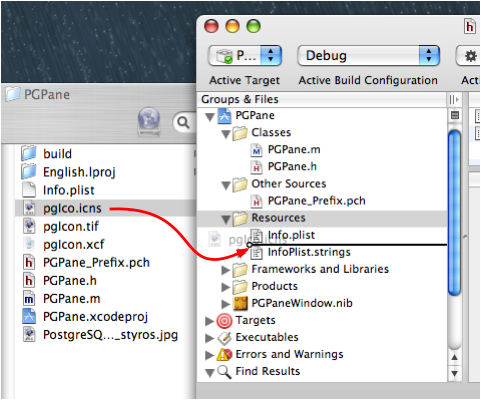Expand the Products group triangle
The height and width of the screenshot is (401, 481).
point(226,287)
